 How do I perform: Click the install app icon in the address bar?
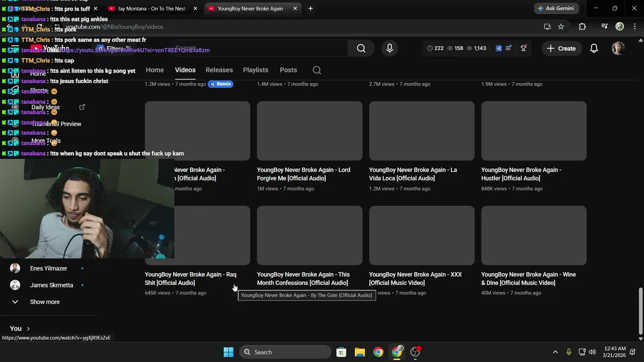coord(547,27)
